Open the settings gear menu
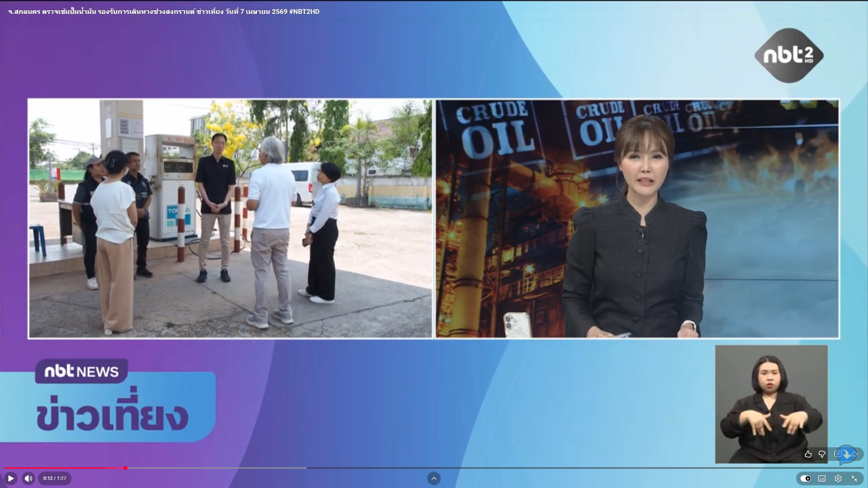This screenshot has width=868, height=488. (838, 478)
